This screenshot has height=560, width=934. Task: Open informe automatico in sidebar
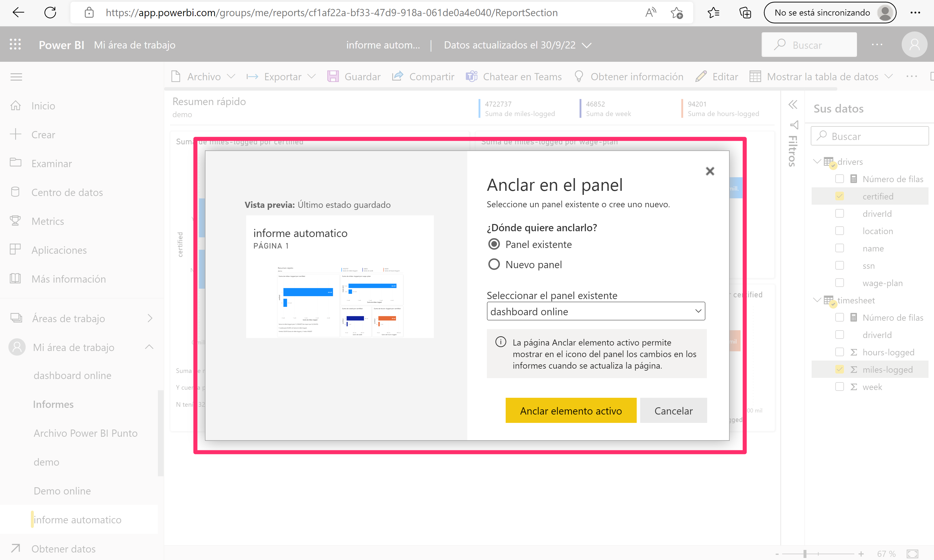[77, 520]
